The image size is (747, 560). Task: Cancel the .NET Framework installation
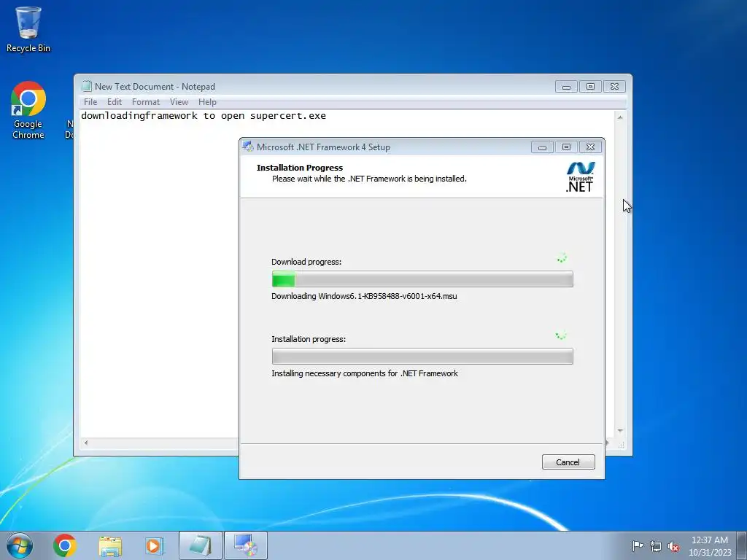coord(568,462)
